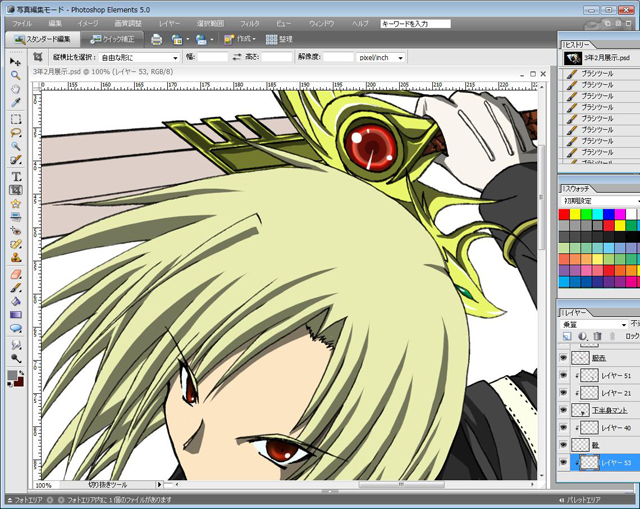Select the Type tool
The height and width of the screenshot is (509, 640).
tap(16, 176)
